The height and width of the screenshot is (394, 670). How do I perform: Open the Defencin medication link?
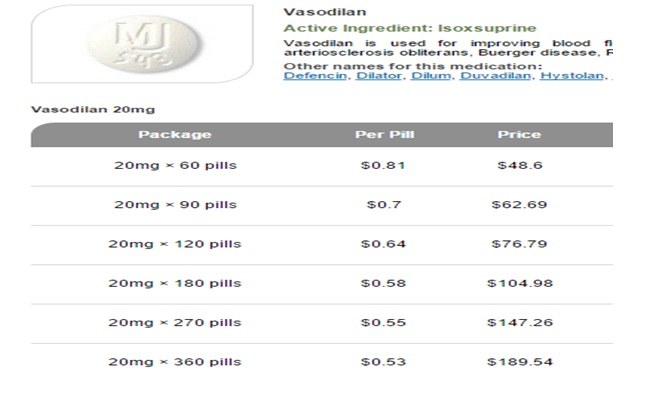click(x=315, y=76)
